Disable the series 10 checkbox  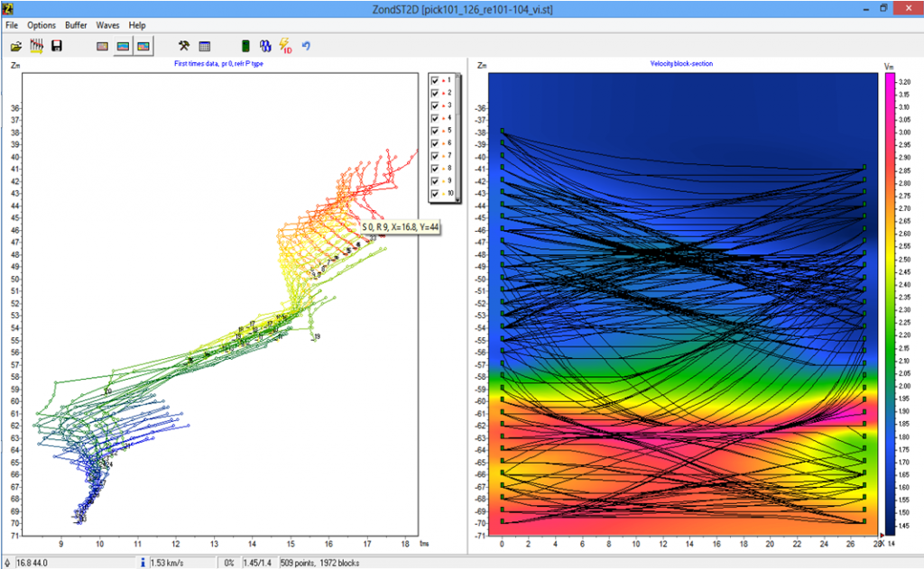coord(435,194)
